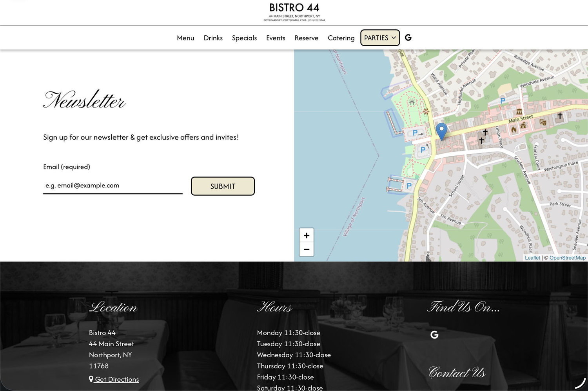Screen dimensions: 588x391
Task: Click the fire station flame icon on the map
Action: [514, 129]
